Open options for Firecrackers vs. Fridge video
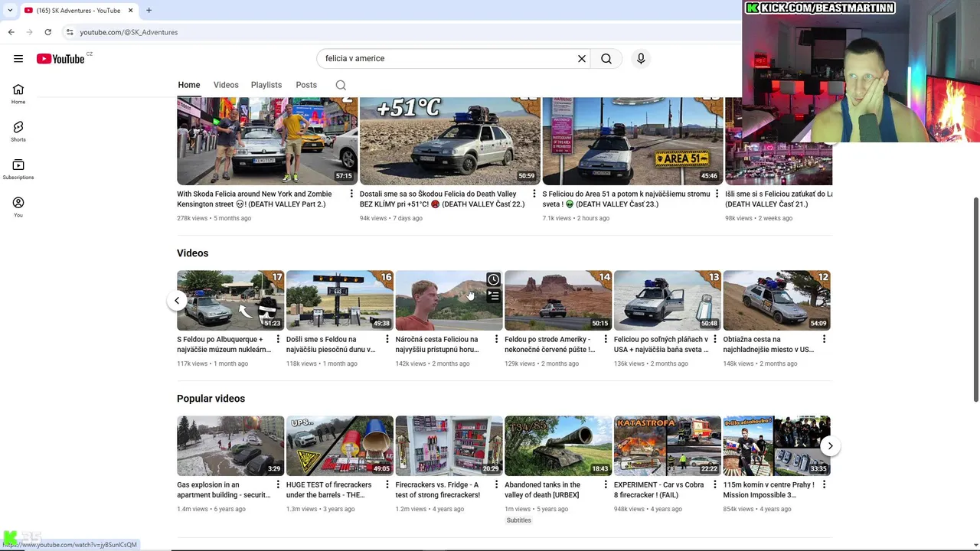Screen dimensions: 980x551 coord(496,485)
